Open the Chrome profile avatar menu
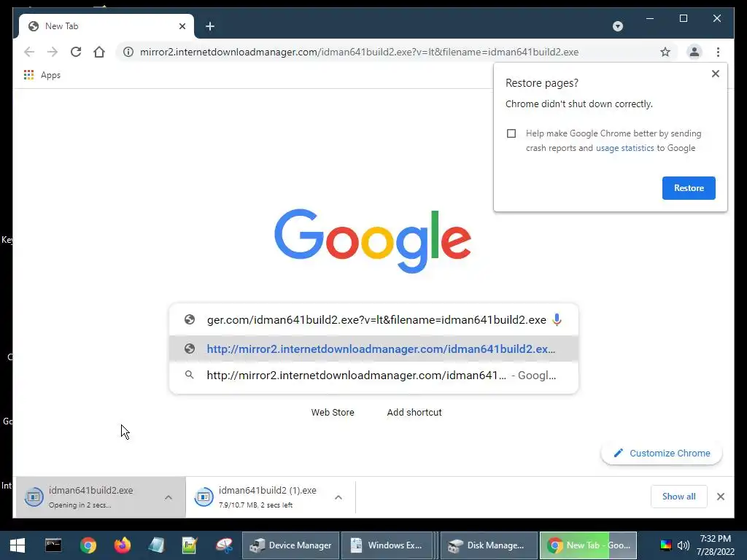The width and height of the screenshot is (747, 560). point(694,52)
